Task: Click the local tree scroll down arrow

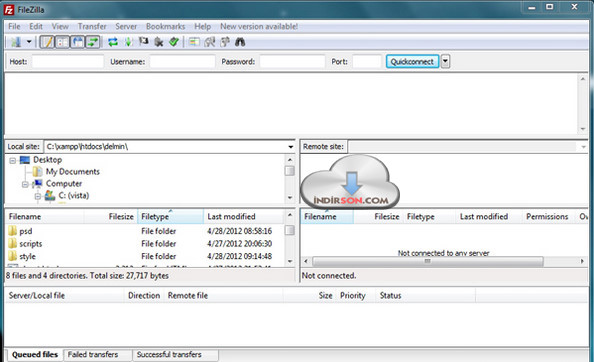Action: (x=290, y=198)
